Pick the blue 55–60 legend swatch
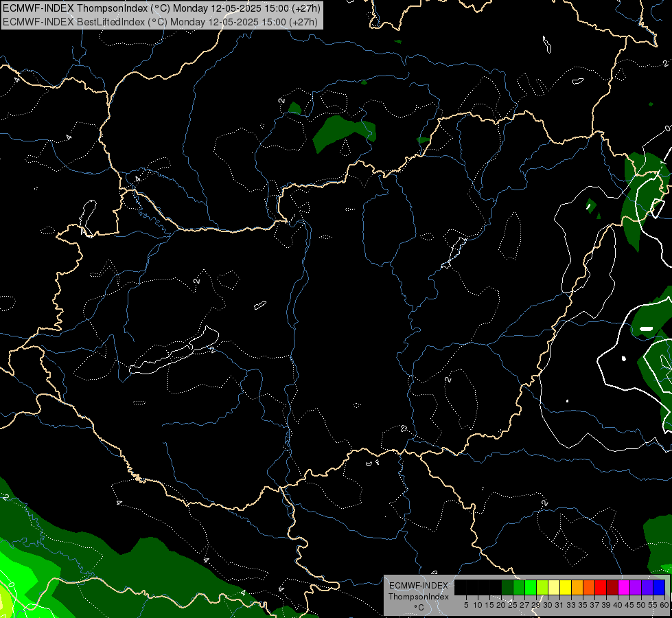Image resolution: width=672 pixels, height=618 pixels. tap(659, 587)
